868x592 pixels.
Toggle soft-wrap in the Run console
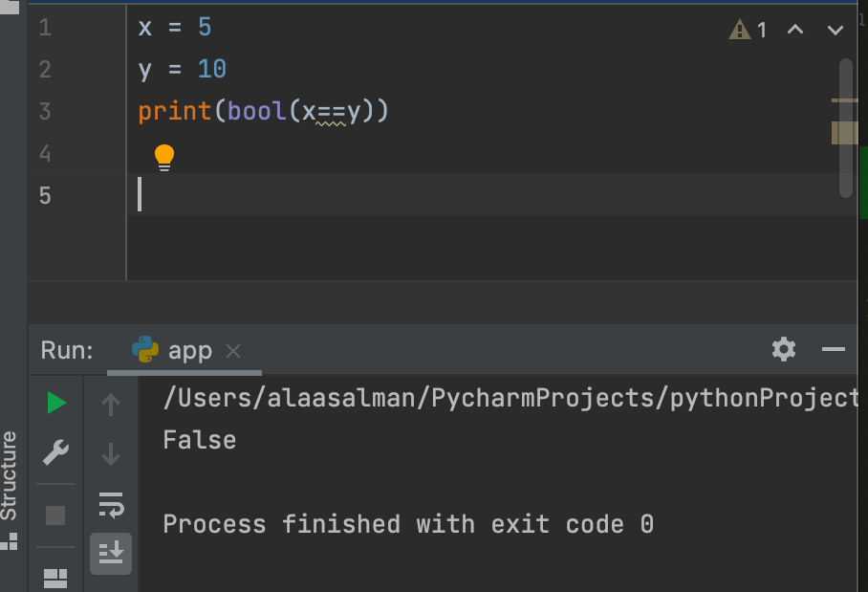point(111,503)
